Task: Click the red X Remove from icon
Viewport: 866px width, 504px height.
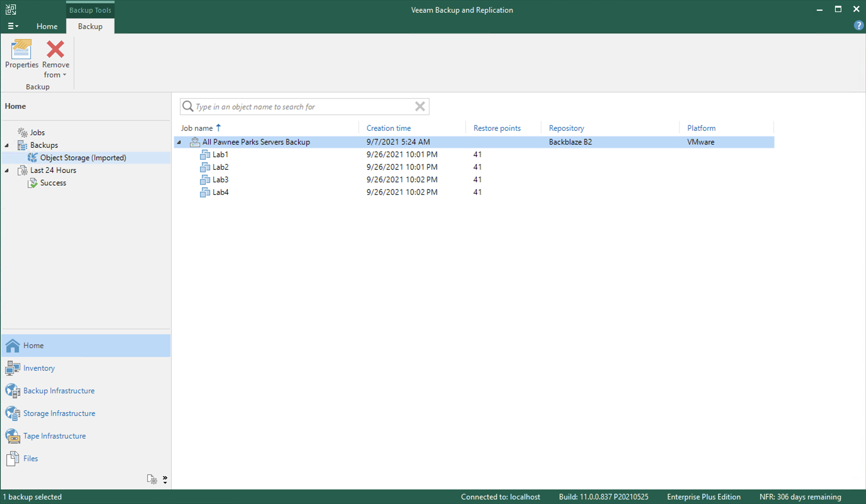Action: coord(55,49)
